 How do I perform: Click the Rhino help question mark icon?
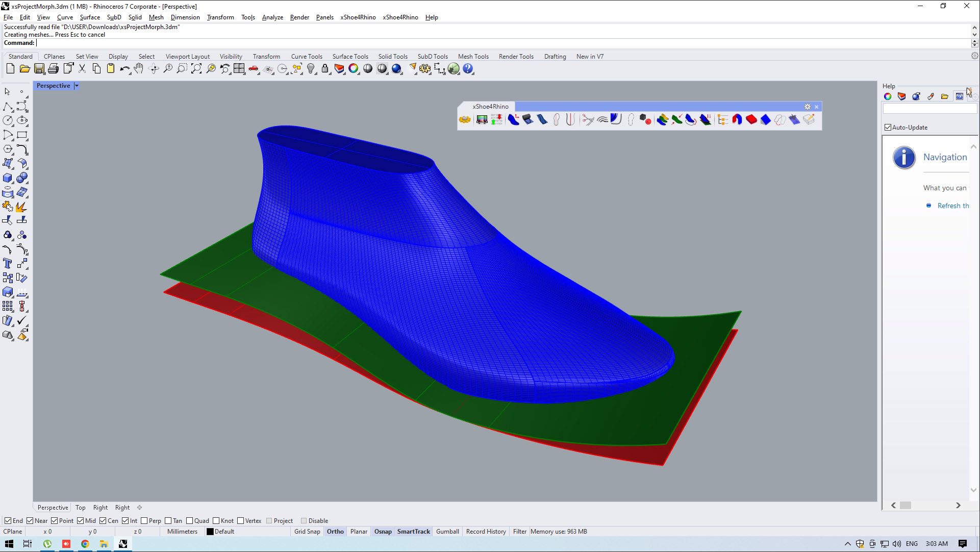click(468, 69)
